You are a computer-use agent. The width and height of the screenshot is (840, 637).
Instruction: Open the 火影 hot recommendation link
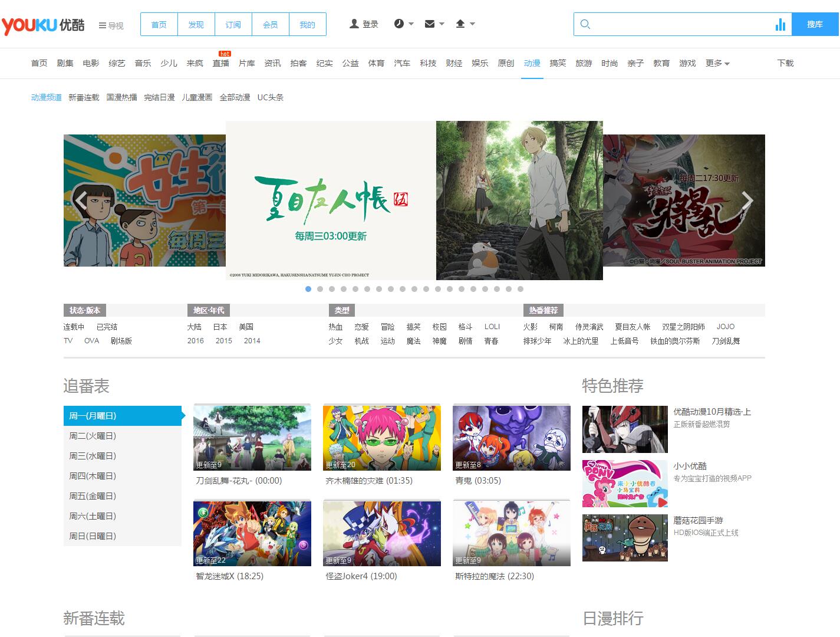tap(531, 327)
